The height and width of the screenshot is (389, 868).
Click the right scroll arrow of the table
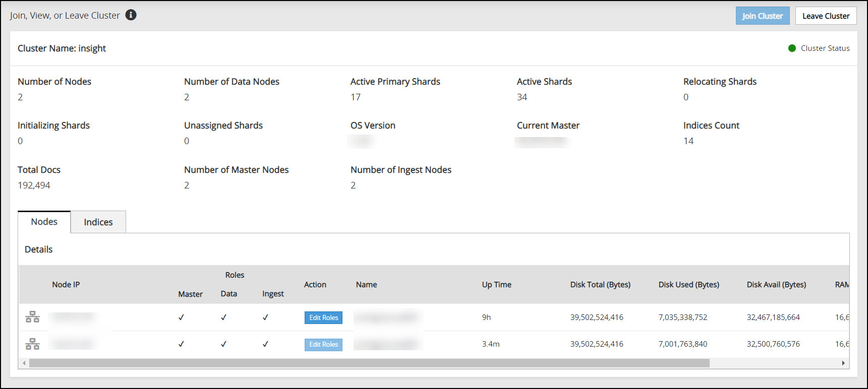pyautogui.click(x=843, y=363)
